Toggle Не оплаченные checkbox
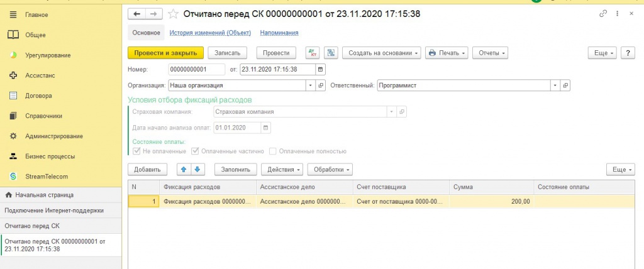The image size is (644, 269). point(138,151)
